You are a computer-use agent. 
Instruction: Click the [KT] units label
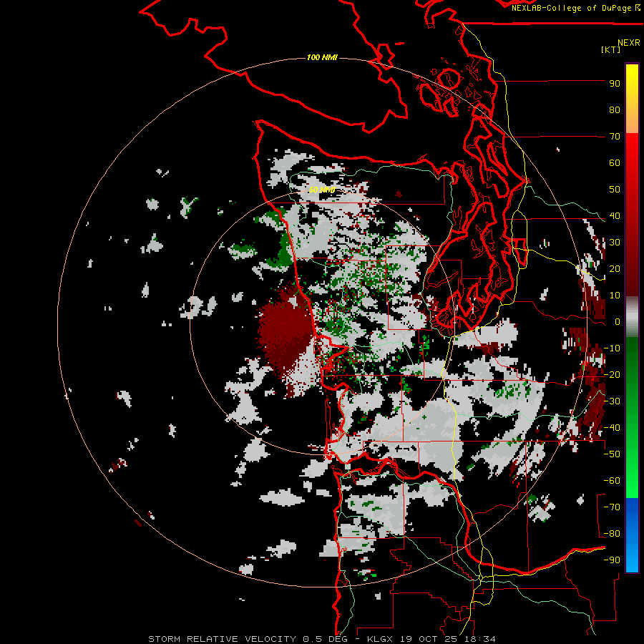[x=610, y=49]
